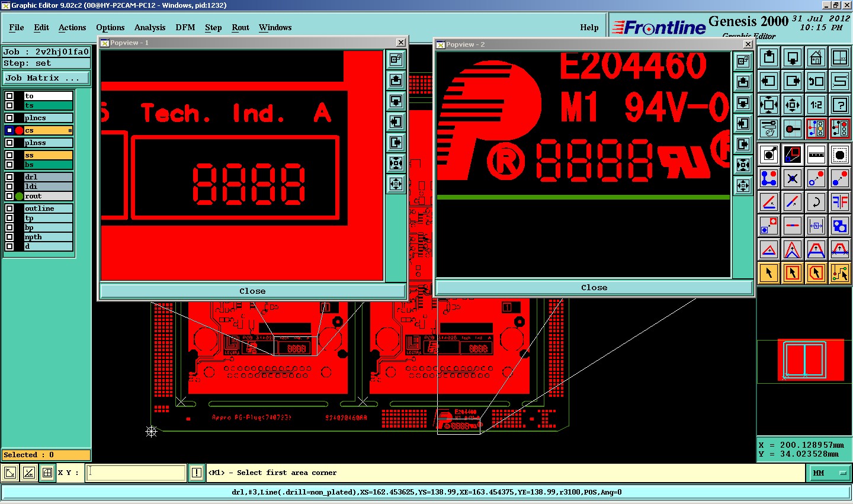The image size is (853, 504).
Task: Click the pan right icon in main toolbar
Action: [793, 81]
